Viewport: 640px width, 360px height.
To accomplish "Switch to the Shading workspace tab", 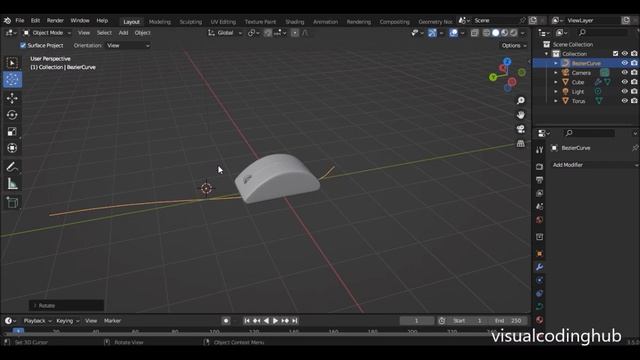I will click(x=294, y=22).
